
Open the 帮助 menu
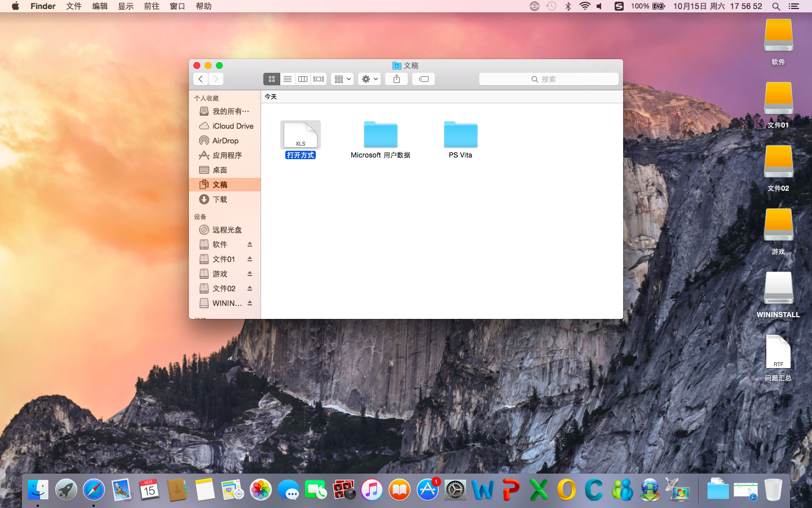point(204,6)
